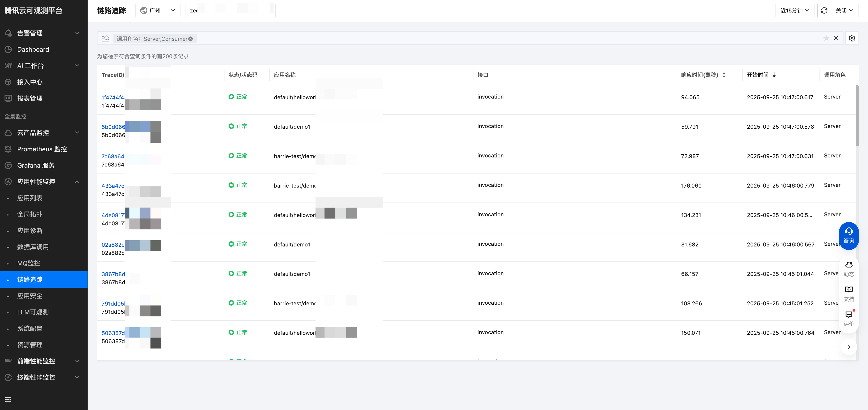Toggle 开始时间 descending sort arrow
Screen dimensions: 868x410
(774, 75)
